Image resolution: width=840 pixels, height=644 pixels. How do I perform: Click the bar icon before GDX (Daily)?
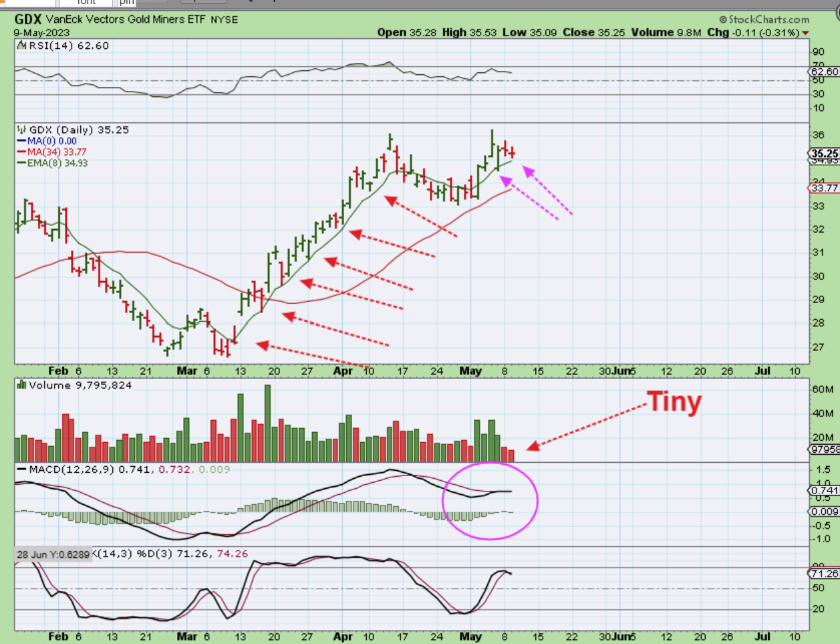coord(21,130)
